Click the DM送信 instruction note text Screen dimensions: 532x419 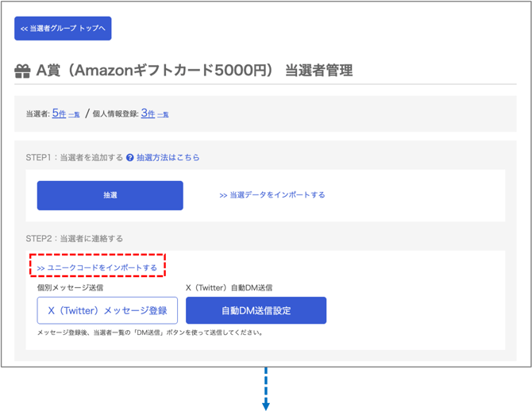point(149,333)
